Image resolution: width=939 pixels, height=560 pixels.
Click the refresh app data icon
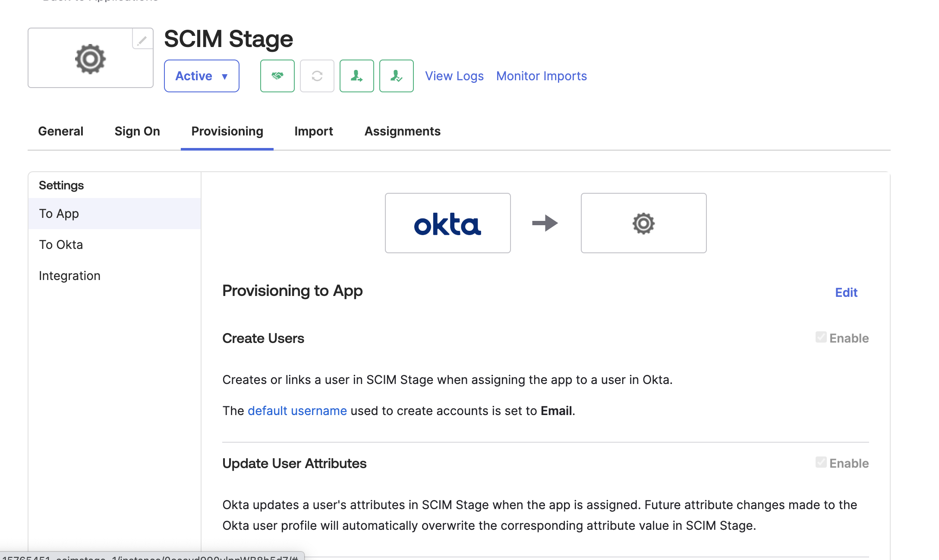pos(317,76)
